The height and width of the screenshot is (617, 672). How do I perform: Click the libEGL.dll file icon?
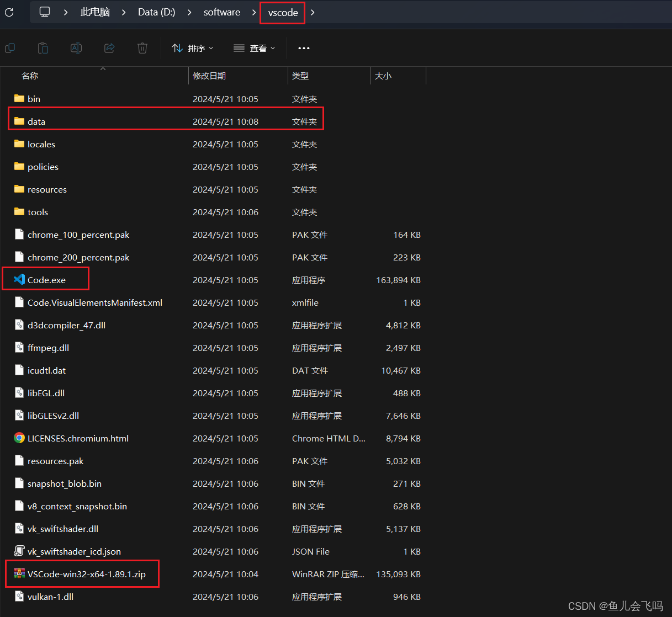(19, 392)
